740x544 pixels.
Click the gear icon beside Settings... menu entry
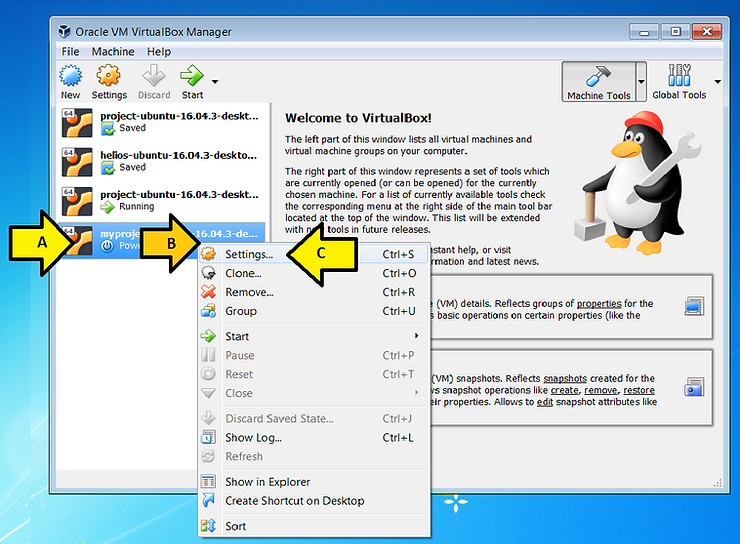click(209, 254)
